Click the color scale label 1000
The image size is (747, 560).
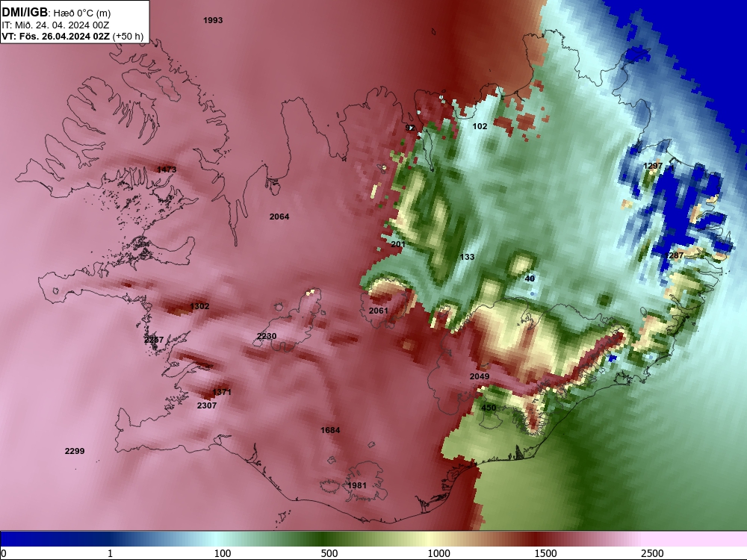point(438,553)
